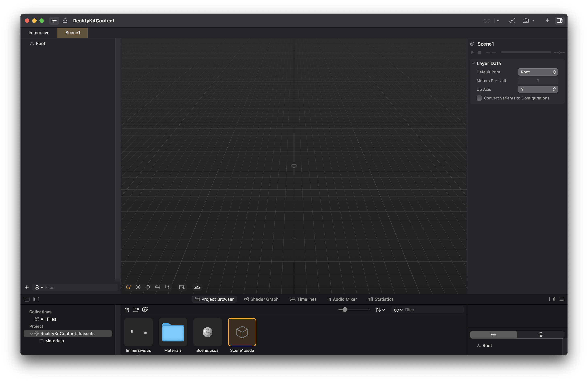Click the Scene.usda thumbnail
The width and height of the screenshot is (588, 382).
click(207, 332)
